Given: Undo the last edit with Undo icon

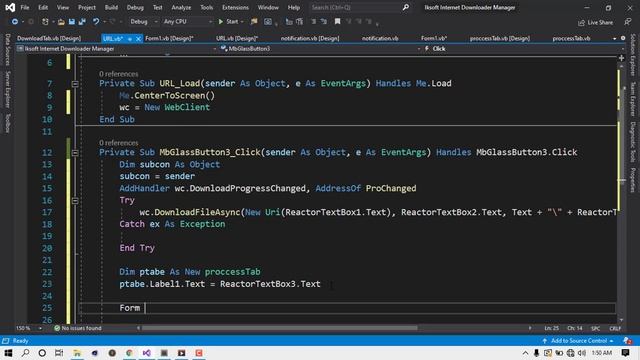Looking at the screenshot, I should 96,22.
